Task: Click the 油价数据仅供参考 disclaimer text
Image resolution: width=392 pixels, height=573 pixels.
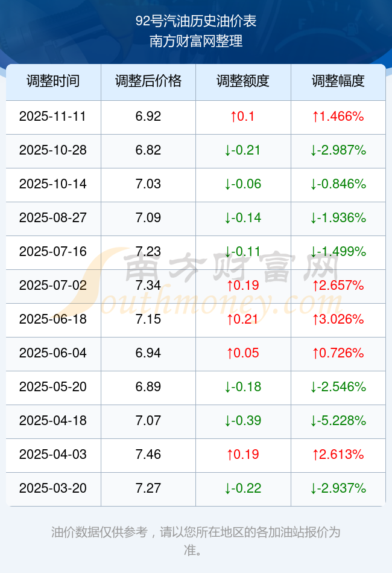Action: [196, 533]
